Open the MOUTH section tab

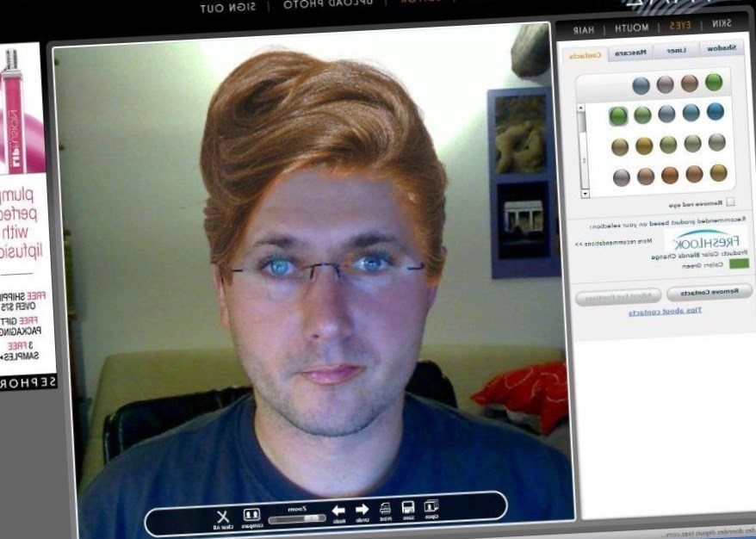(632, 28)
